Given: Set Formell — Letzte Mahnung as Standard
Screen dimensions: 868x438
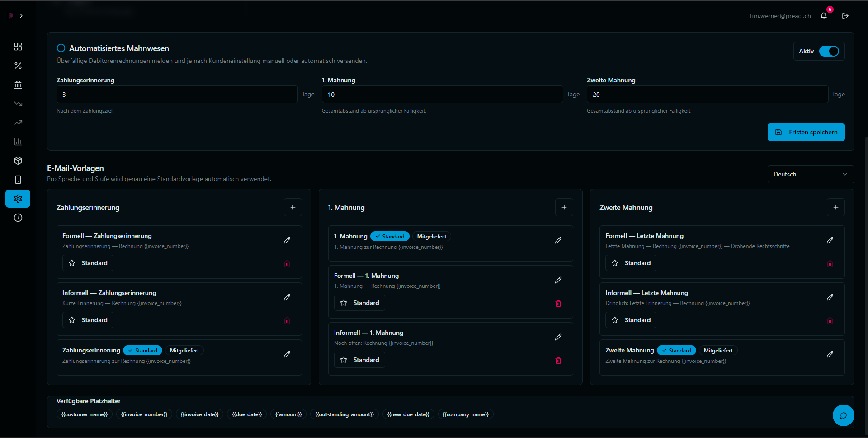Looking at the screenshot, I should (631, 263).
